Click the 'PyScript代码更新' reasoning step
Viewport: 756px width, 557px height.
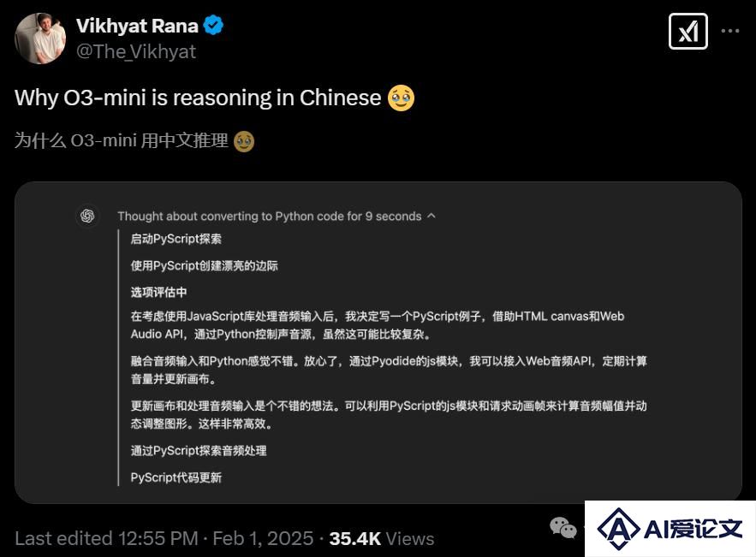tap(176, 477)
